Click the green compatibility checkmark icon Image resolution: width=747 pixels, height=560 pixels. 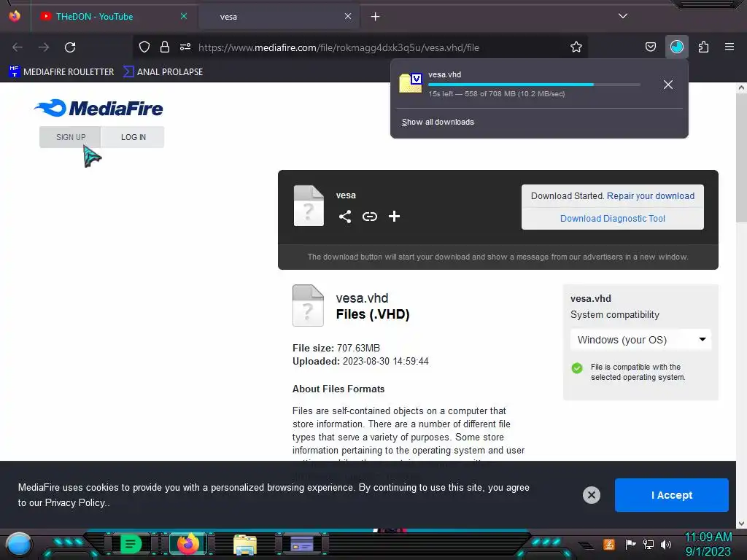click(577, 368)
